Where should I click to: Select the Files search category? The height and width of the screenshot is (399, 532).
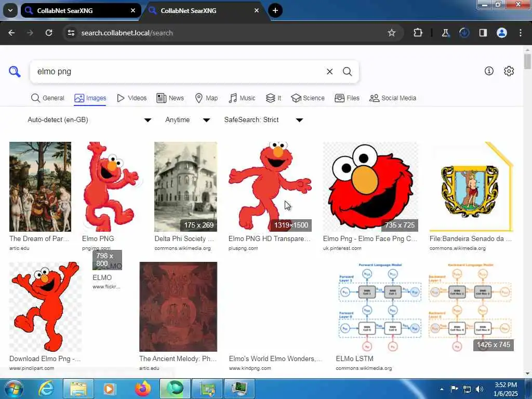click(x=347, y=98)
